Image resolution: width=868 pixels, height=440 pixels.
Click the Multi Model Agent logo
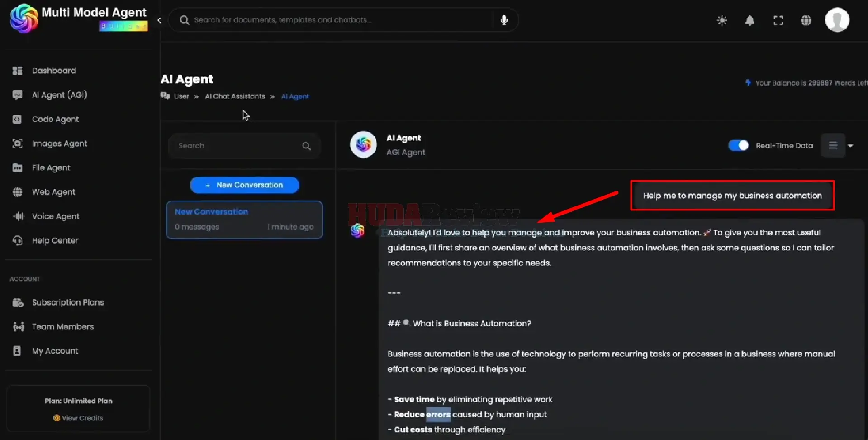[x=24, y=19]
